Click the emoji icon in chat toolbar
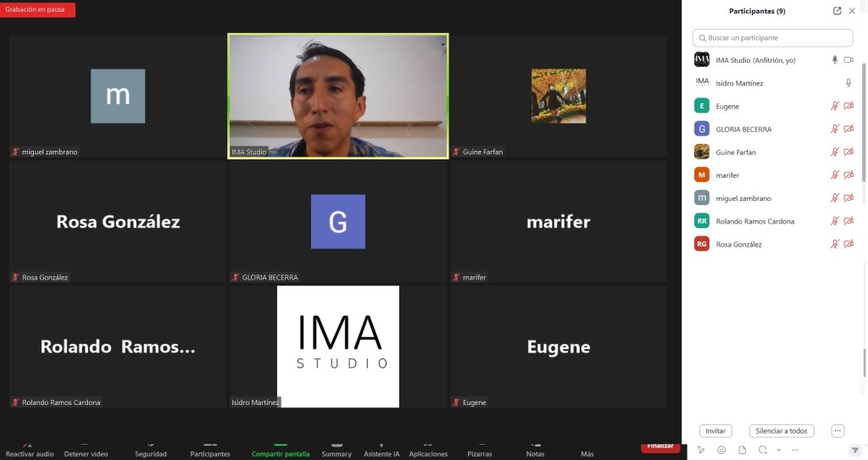Image resolution: width=868 pixels, height=460 pixels. 721,450
